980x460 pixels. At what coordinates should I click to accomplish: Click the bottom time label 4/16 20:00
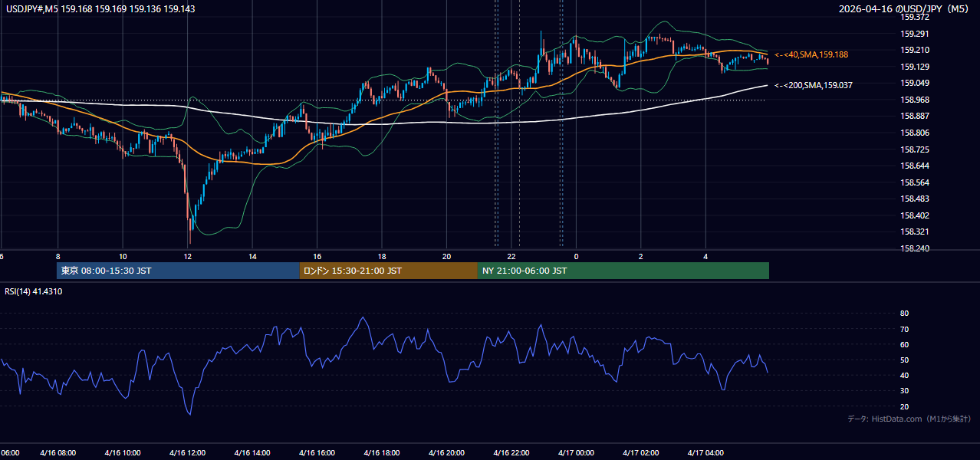point(446,453)
